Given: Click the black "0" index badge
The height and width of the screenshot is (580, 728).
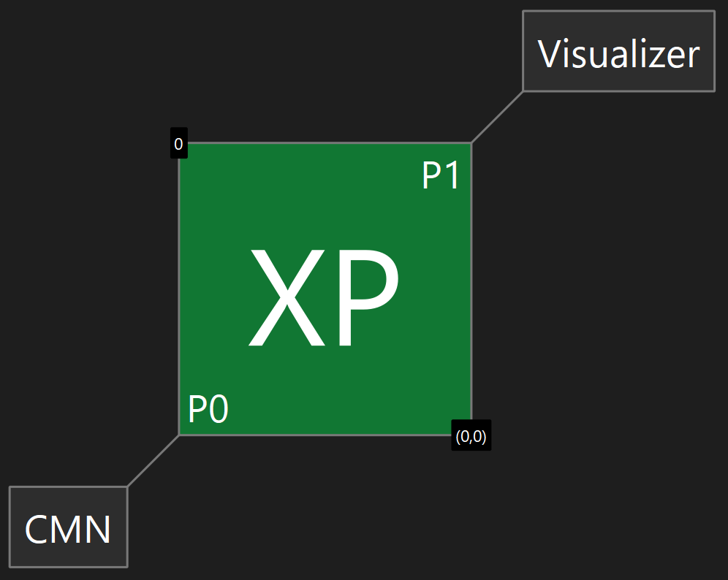Looking at the screenshot, I should pos(178,144).
